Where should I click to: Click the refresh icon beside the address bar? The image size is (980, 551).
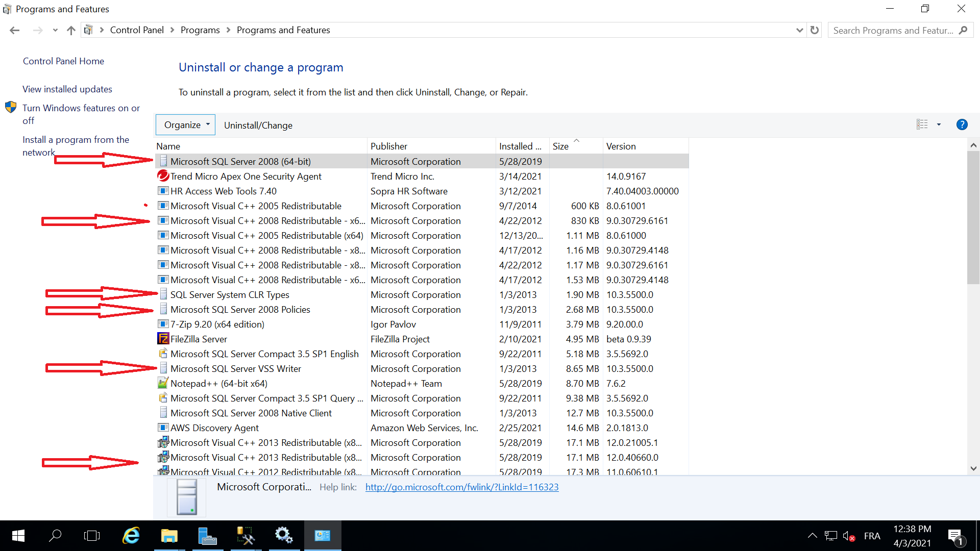pos(815,30)
